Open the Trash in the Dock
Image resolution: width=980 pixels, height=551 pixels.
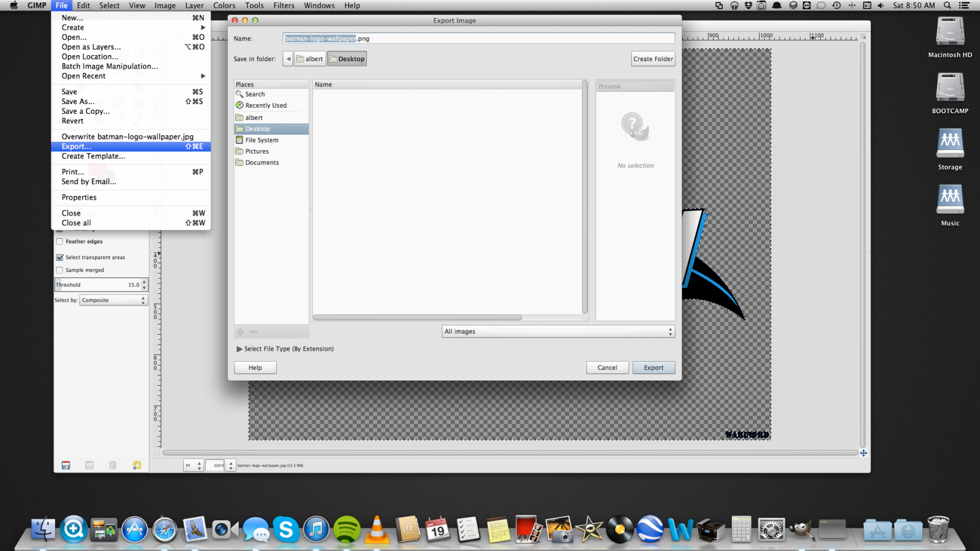click(x=938, y=530)
